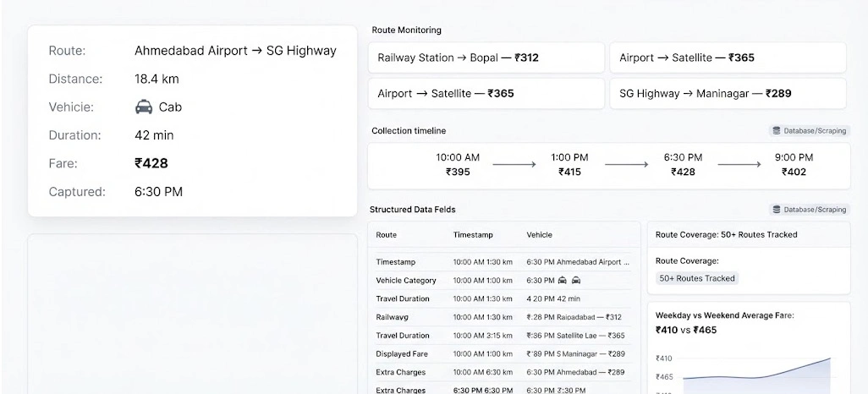Click the 'Structured Data Felds' section heading
Image resolution: width=868 pixels, height=394 pixels.
412,210
